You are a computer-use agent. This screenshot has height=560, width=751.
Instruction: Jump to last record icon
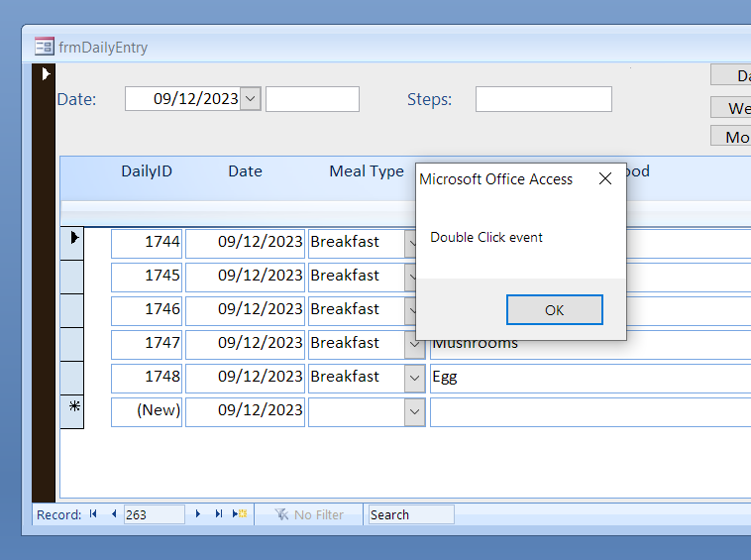coord(218,514)
